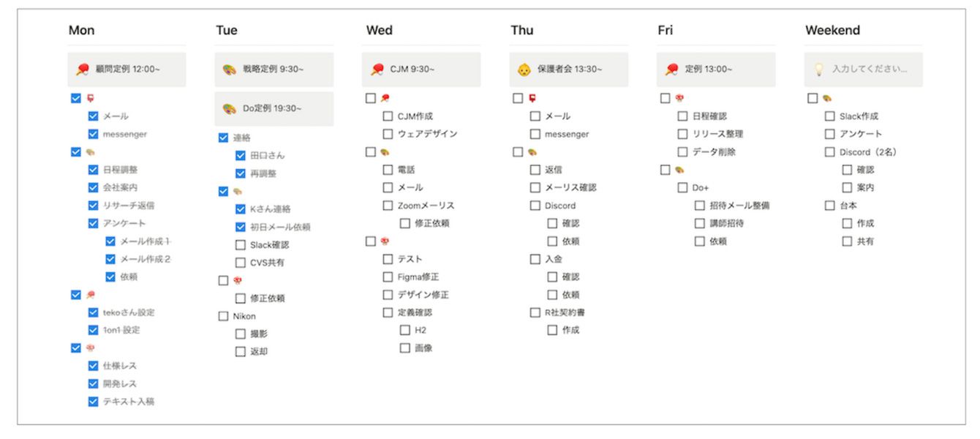Click the Weekend column heading
This screenshot has width=980, height=439.
[x=832, y=31]
